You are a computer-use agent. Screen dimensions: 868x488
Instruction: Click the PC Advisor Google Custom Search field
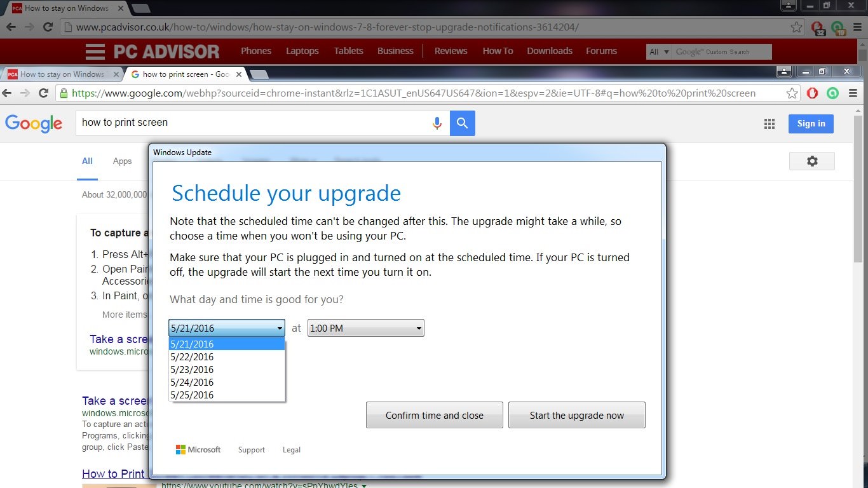722,52
